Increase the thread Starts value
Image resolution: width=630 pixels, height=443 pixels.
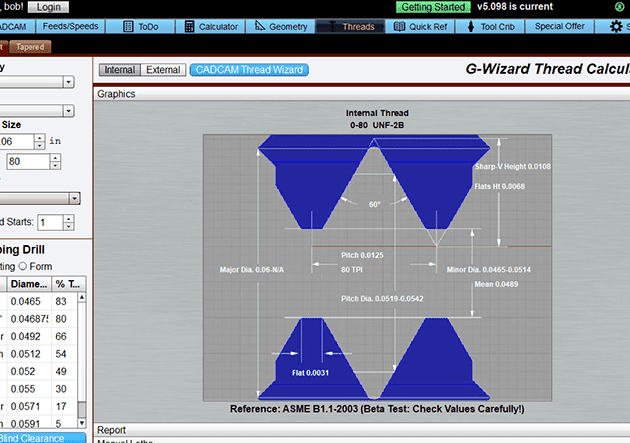point(69,219)
